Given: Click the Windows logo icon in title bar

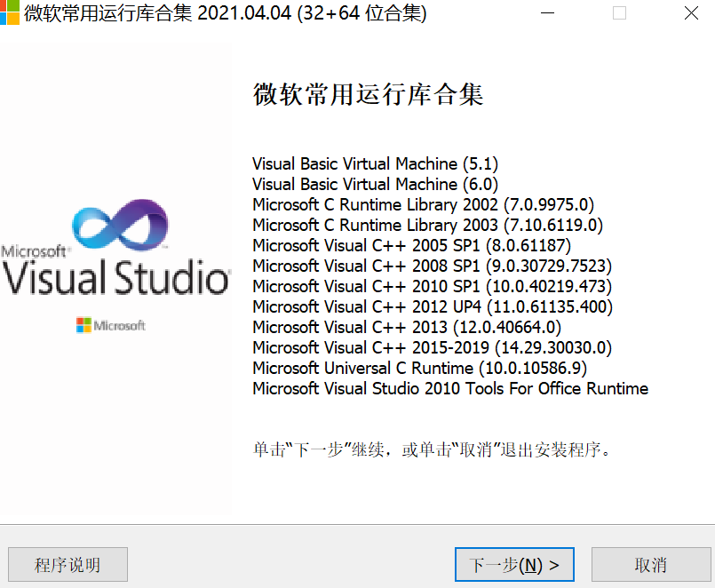Looking at the screenshot, I should 9,12.
